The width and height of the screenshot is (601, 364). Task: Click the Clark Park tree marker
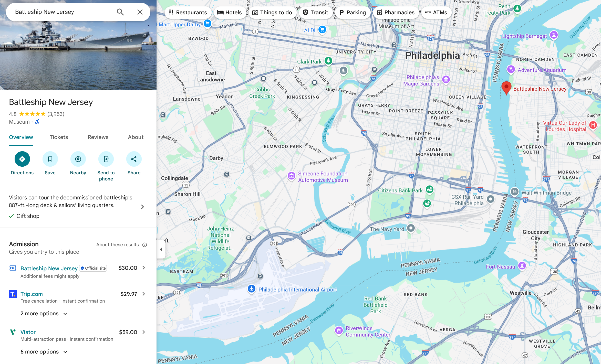tap(328, 61)
